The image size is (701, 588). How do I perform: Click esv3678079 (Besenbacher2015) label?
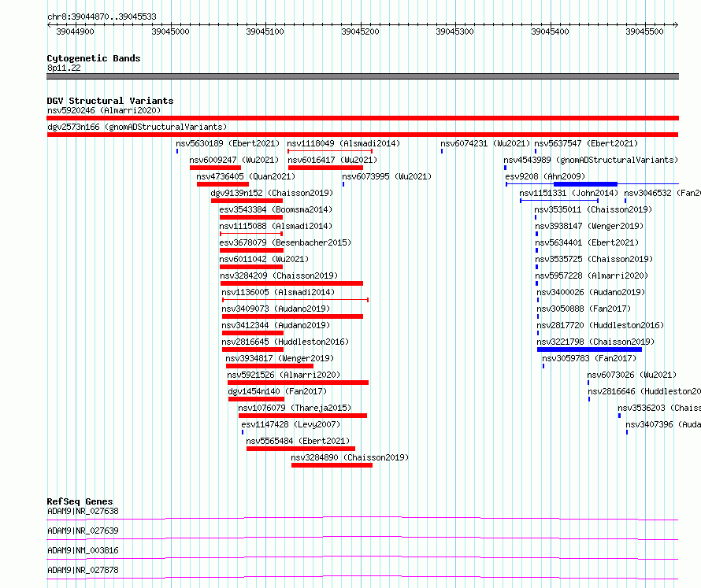point(285,242)
